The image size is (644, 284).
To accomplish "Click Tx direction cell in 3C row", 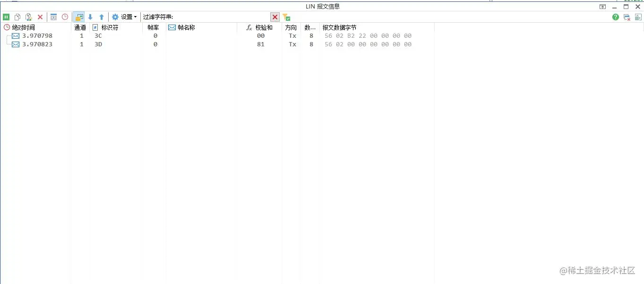I will 292,36.
